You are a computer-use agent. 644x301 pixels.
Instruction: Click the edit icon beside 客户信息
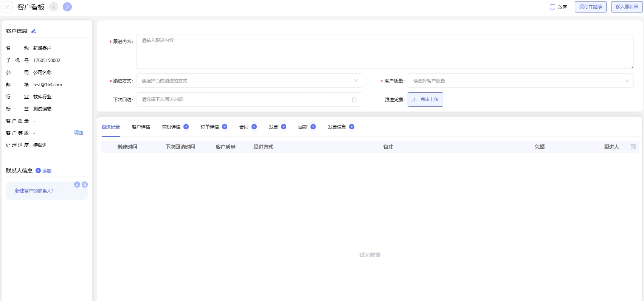coord(34,31)
